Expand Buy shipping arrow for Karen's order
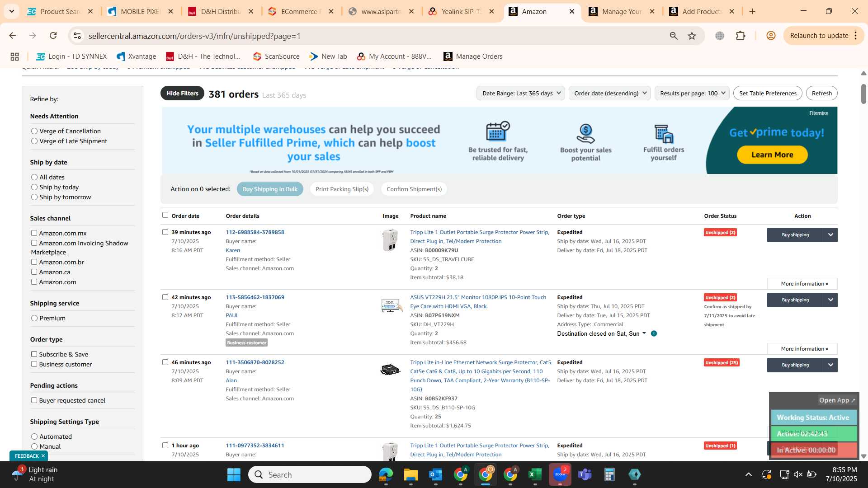This screenshot has height=488, width=868. (830, 235)
